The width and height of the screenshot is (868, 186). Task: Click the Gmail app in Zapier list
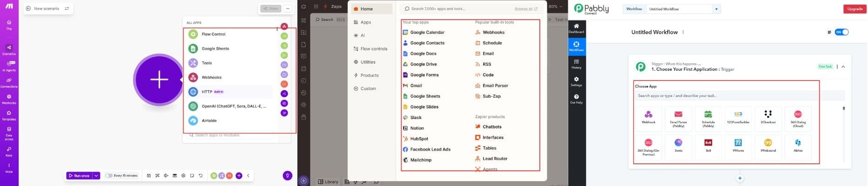point(416,86)
